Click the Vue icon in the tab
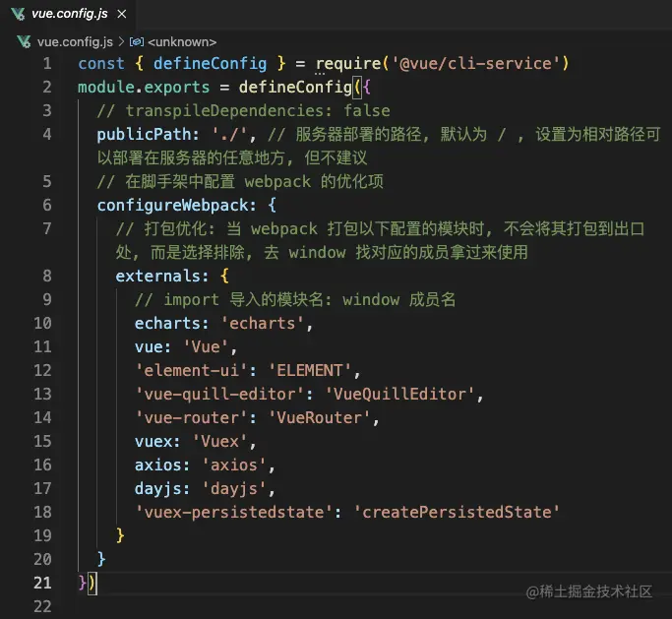The height and width of the screenshot is (619, 672). [18, 14]
